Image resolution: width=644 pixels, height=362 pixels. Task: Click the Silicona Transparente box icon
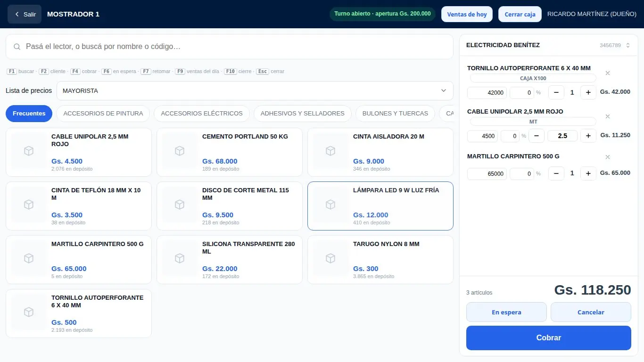pos(180,258)
